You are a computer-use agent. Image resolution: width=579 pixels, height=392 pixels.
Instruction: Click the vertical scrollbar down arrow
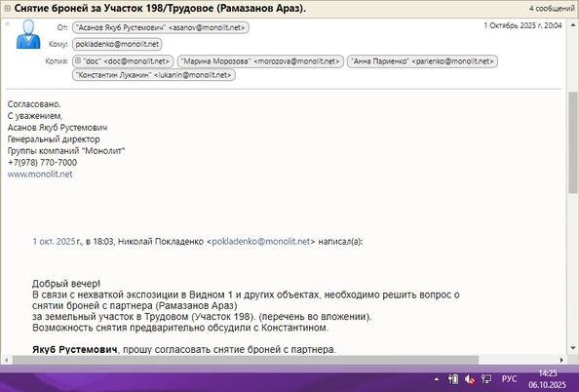click(573, 348)
